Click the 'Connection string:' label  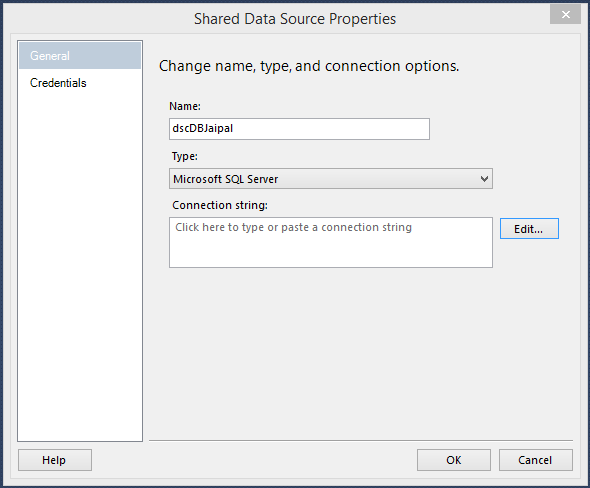[220, 205]
